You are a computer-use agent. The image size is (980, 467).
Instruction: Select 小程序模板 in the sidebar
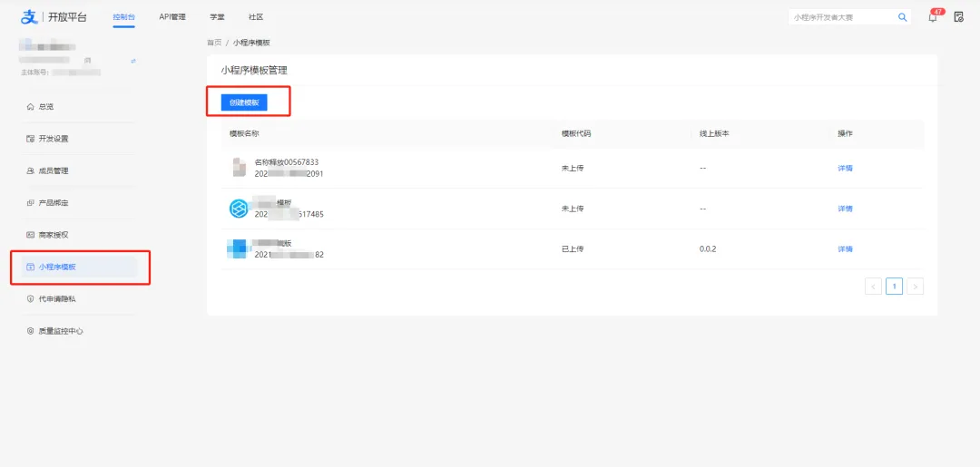click(x=79, y=268)
